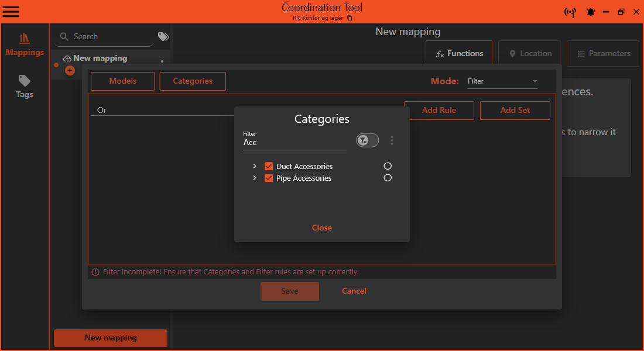Image resolution: width=644 pixels, height=351 pixels.
Task: Switch to the Models tab
Action: 122,81
